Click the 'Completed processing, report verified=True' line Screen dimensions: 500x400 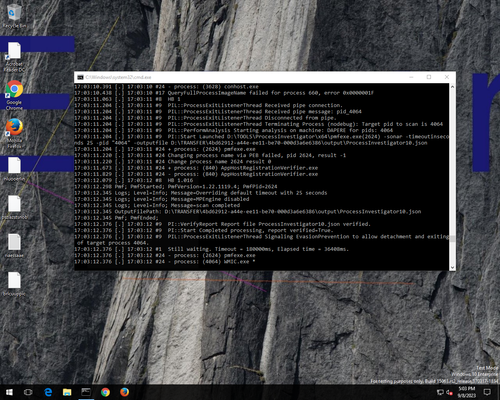pyautogui.click(x=204, y=230)
